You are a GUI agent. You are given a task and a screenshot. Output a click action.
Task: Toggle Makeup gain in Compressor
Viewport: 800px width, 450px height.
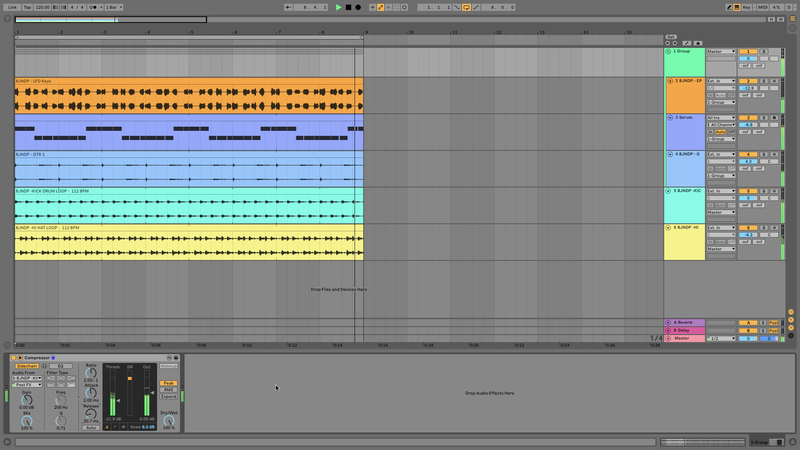(x=168, y=366)
